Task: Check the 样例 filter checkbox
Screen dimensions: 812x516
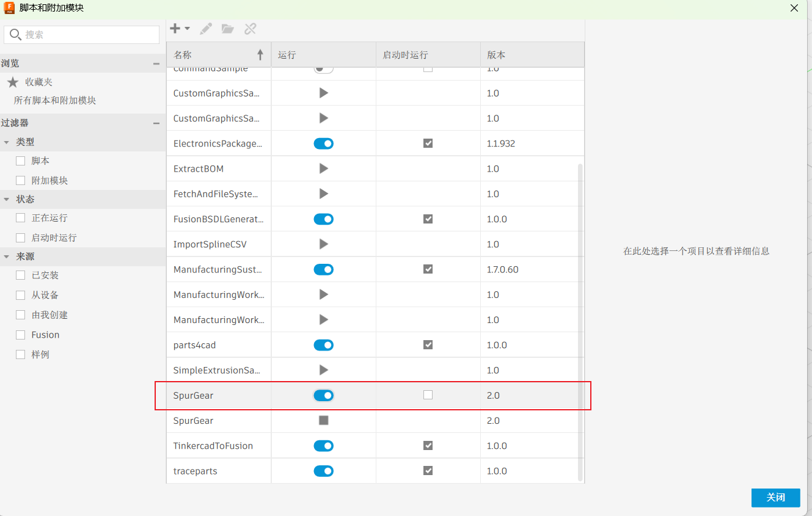Action: (x=21, y=354)
